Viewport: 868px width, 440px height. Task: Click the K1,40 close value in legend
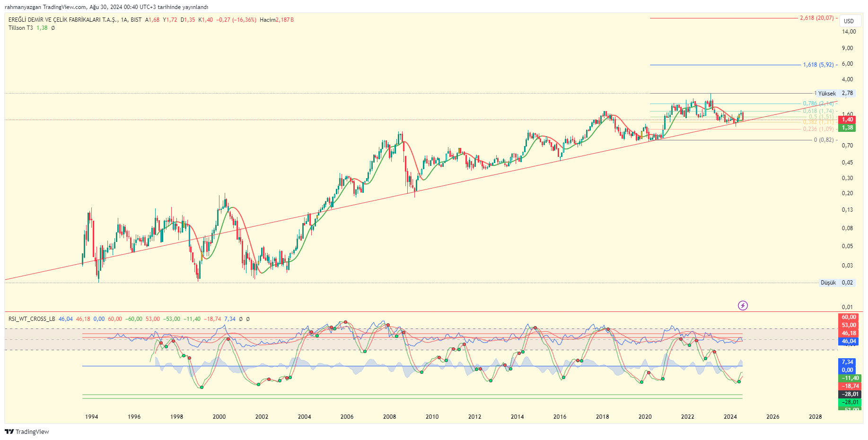pyautogui.click(x=206, y=20)
